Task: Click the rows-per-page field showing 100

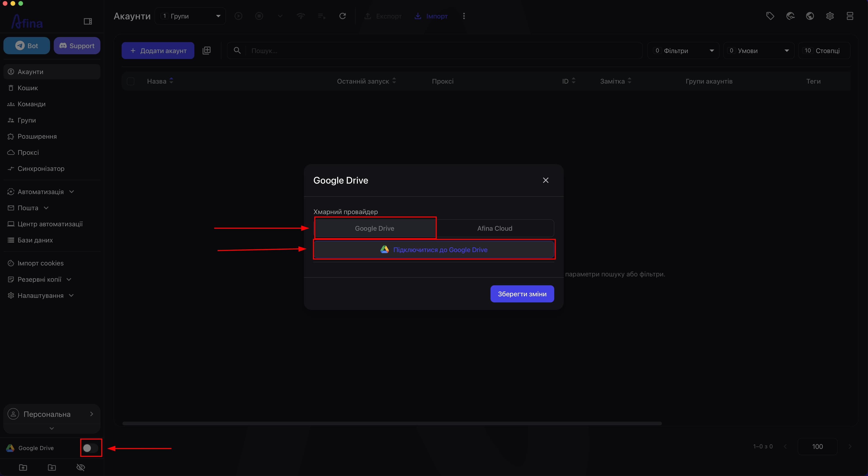Action: tap(817, 446)
